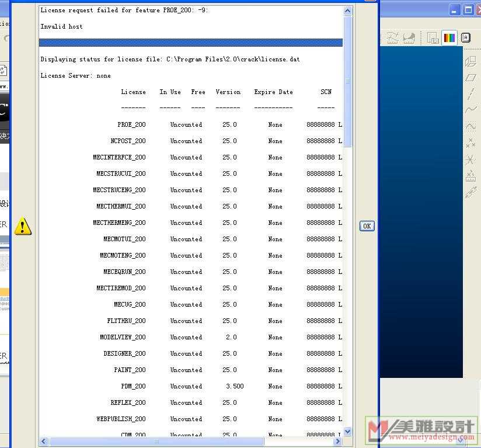Open the rainbow color spectrum tool
This screenshot has width=481, height=448.
tap(449, 38)
